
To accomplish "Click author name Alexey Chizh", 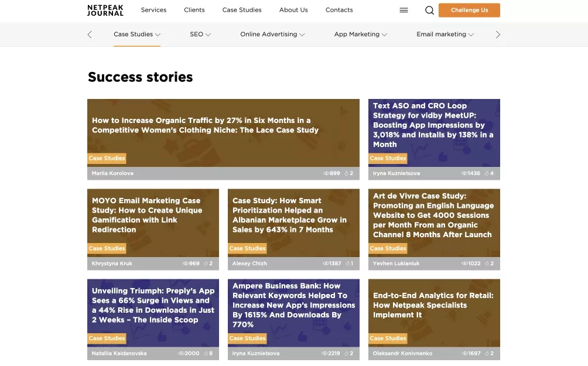I will (x=249, y=264).
